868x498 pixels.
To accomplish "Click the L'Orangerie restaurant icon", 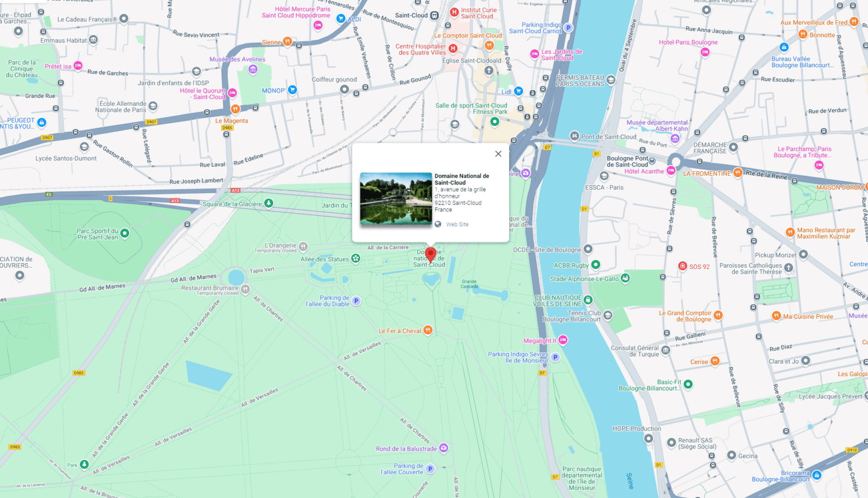I will [x=303, y=247].
